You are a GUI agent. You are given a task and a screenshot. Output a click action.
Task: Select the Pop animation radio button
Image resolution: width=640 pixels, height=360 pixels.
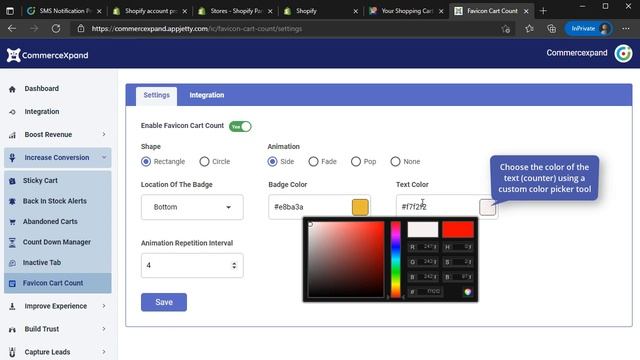pos(356,162)
